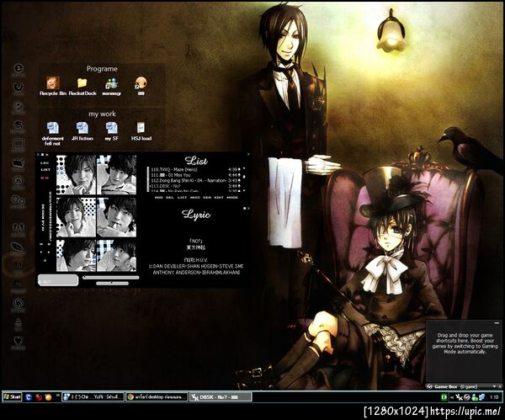505x420 pixels.
Task: Switch to the Chrome taskbar button
Action: [157, 397]
